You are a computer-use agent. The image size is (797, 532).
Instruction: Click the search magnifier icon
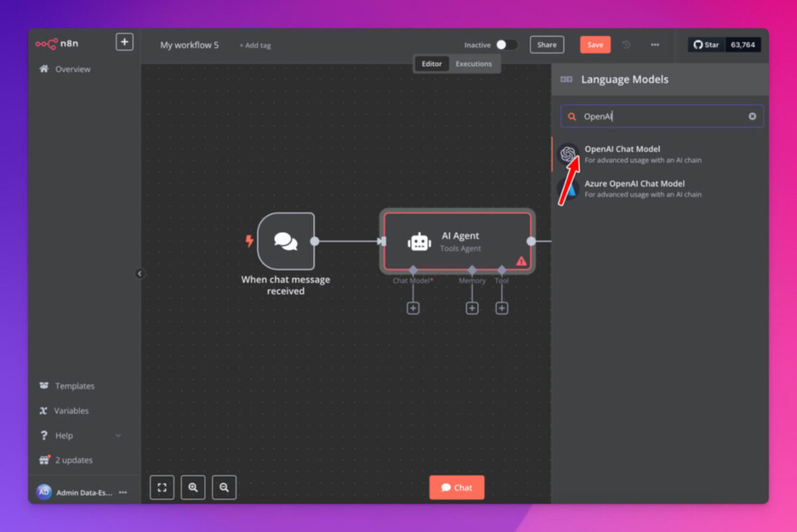(x=572, y=116)
